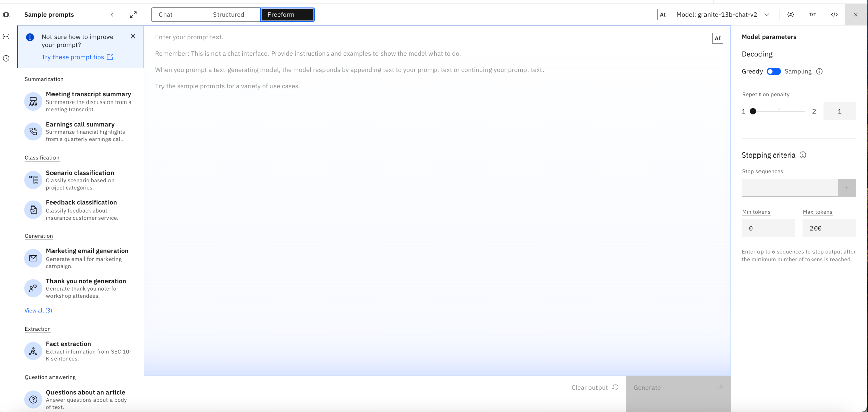The image size is (868, 412).
Task: Open Try these prompt tips link
Action: click(x=78, y=57)
